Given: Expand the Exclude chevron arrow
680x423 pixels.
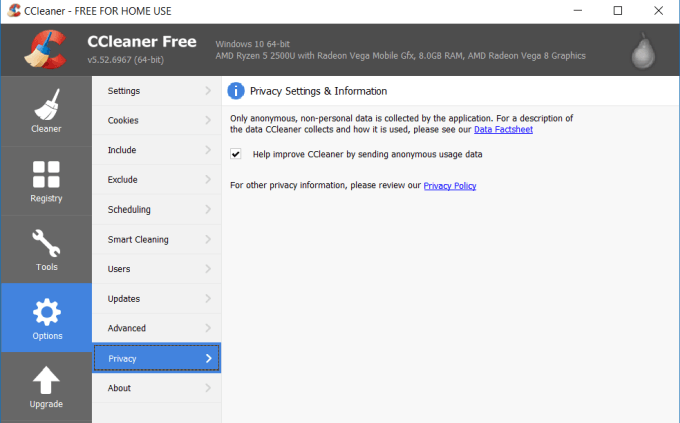Looking at the screenshot, I should (x=208, y=179).
